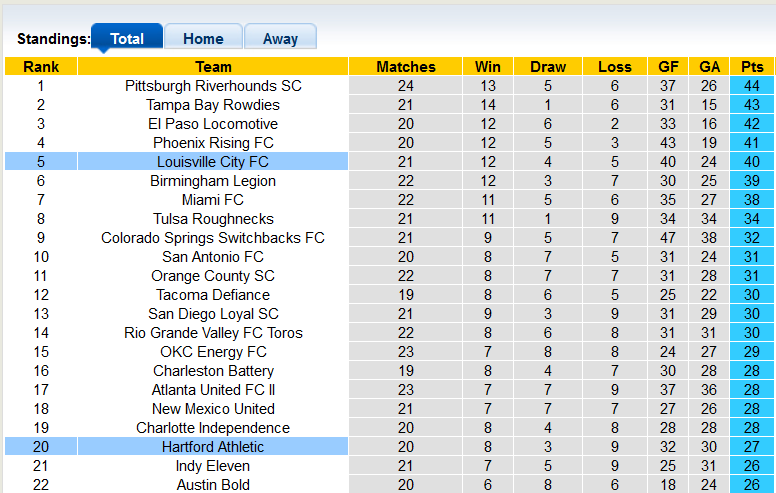The image size is (776, 493).
Task: Open Miami FC team details
Action: coord(213,200)
